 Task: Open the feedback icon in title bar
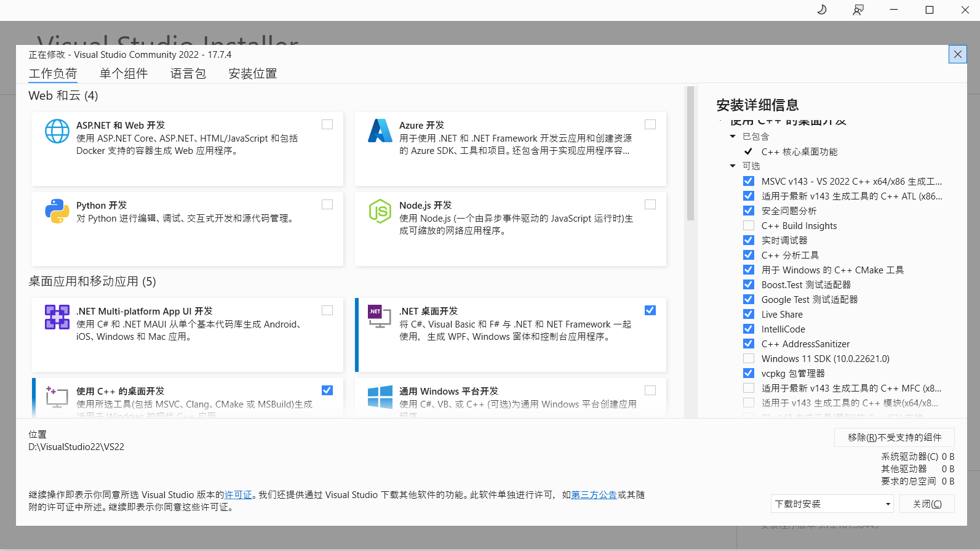pos(858,10)
